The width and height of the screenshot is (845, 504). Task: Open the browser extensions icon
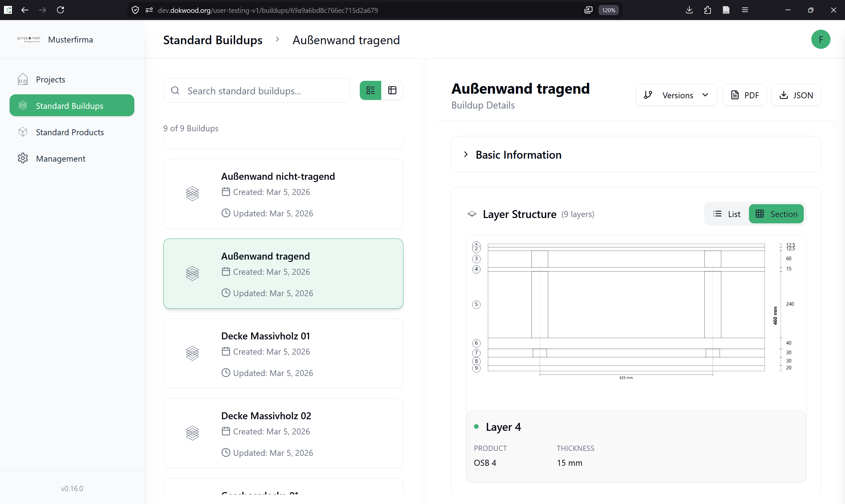(x=707, y=10)
